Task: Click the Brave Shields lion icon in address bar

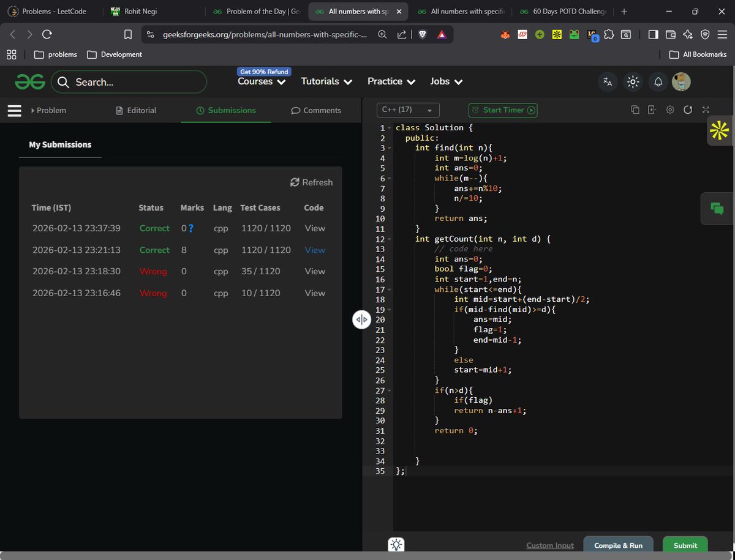Action: (x=422, y=35)
